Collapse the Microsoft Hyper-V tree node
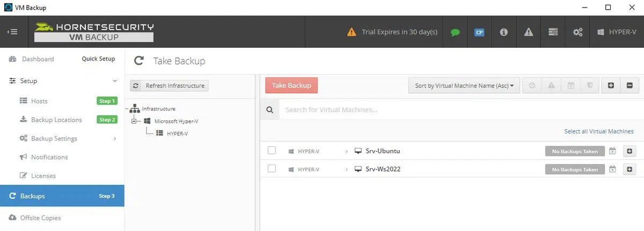 (x=134, y=121)
